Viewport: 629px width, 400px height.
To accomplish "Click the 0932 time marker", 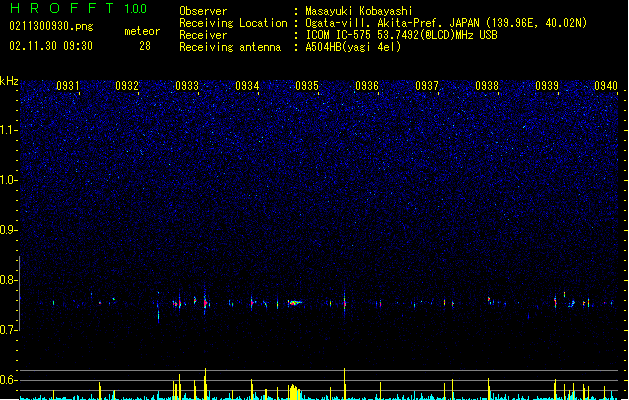I will click(127, 86).
